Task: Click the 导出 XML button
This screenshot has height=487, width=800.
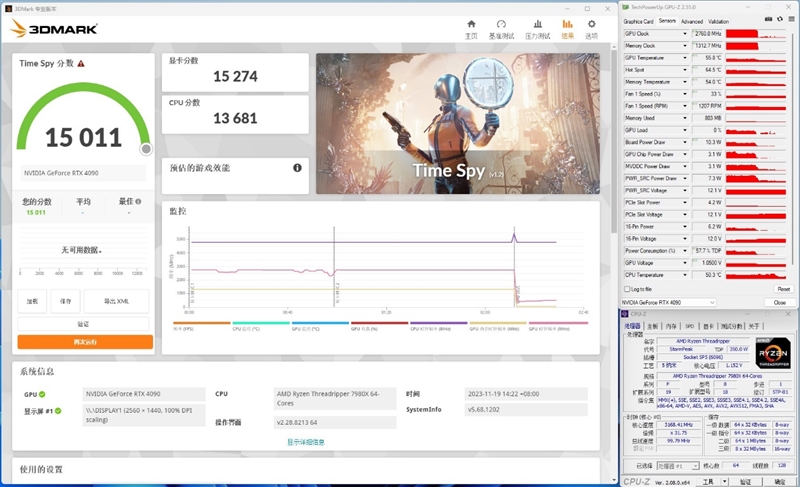Action: 116,301
